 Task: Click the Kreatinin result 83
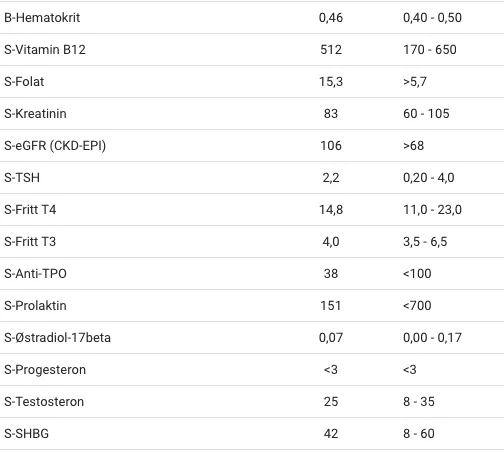point(331,114)
